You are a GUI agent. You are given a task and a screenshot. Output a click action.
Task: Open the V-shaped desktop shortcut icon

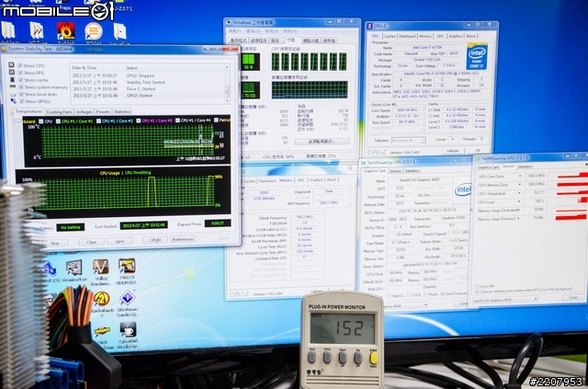100,267
